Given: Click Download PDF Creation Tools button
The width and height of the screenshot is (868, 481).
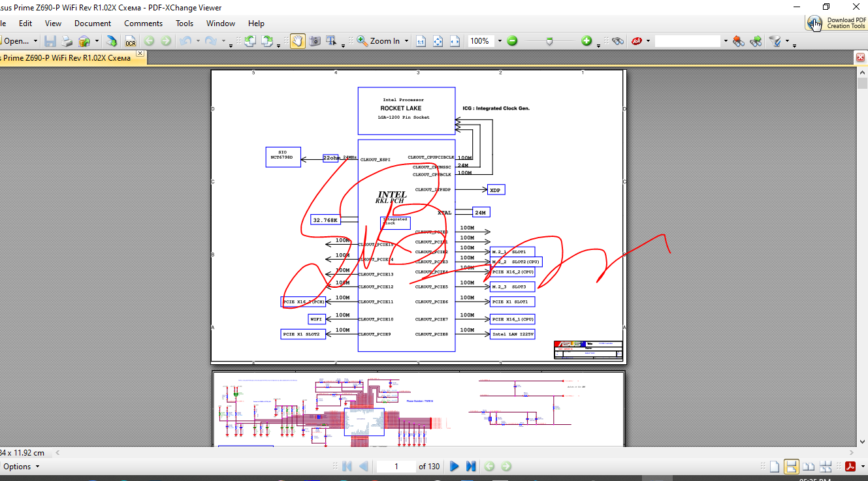Looking at the screenshot, I should pos(837,23).
